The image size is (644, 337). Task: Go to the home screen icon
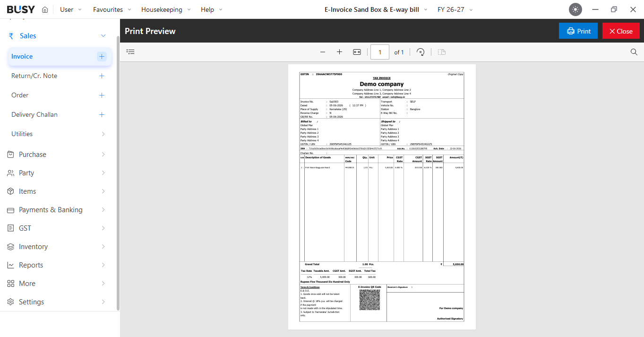[45, 9]
